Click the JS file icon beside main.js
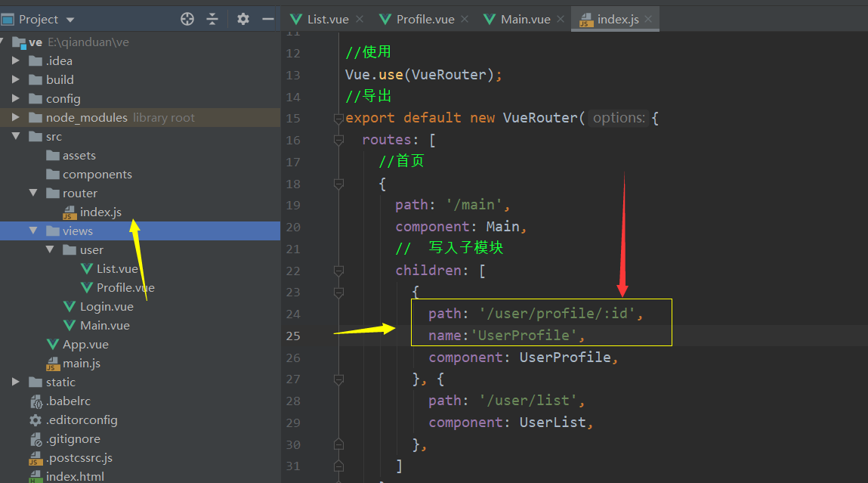This screenshot has height=483, width=868. click(53, 364)
